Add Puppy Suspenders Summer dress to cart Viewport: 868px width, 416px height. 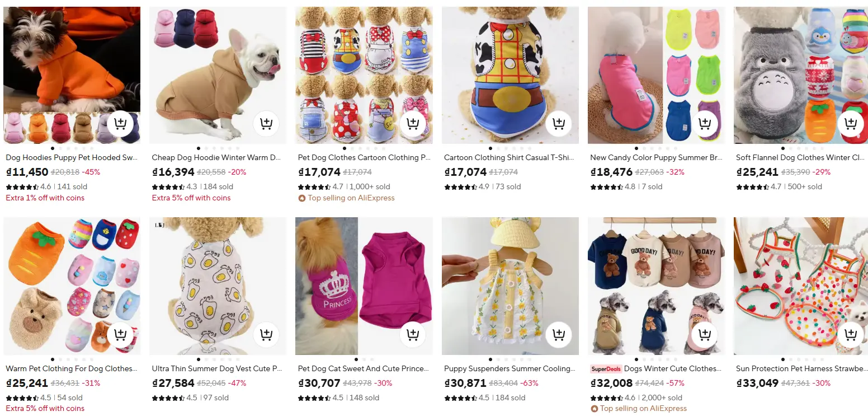coord(558,335)
